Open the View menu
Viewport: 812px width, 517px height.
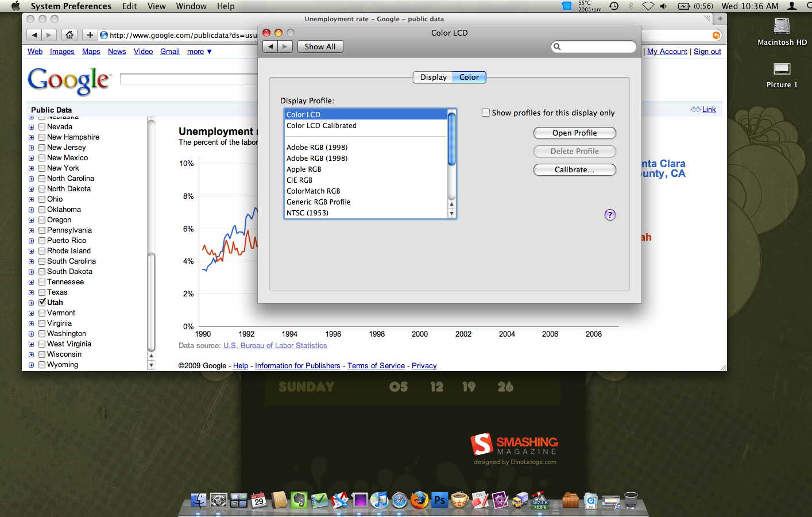pos(156,6)
